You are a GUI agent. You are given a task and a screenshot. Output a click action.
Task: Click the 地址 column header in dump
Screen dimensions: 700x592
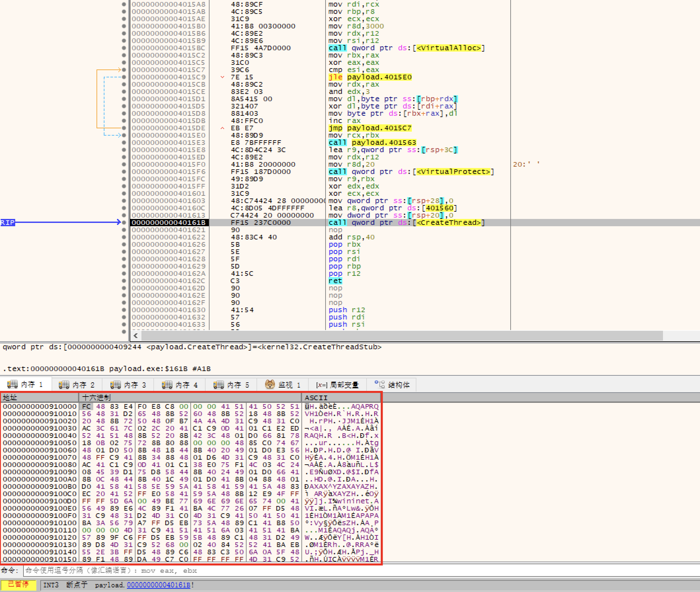click(10, 398)
